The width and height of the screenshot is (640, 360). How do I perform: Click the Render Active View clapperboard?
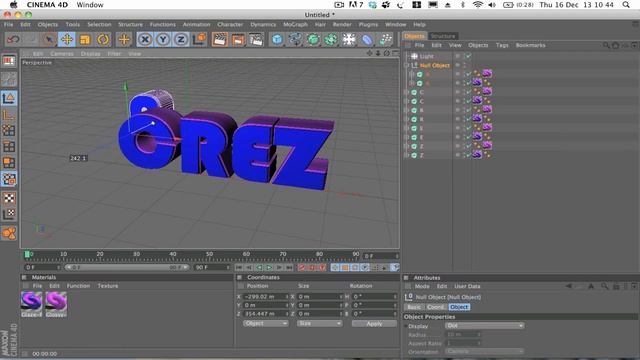pyautogui.click(x=220, y=40)
